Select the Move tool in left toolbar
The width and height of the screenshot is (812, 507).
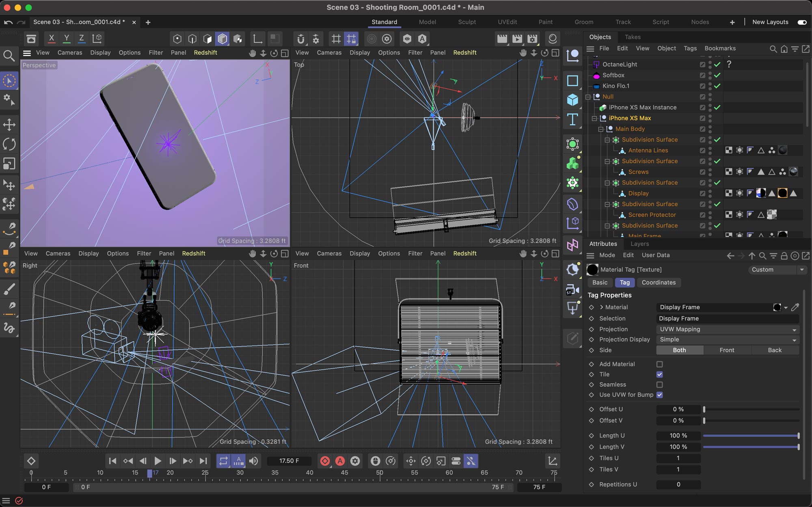9,125
